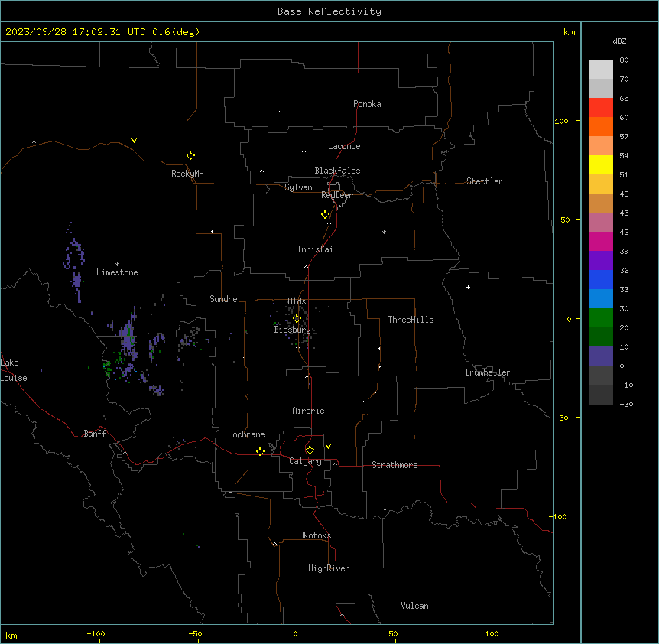Click the -100 tick label on bottom axis
This screenshot has height=644, width=659.
point(96,633)
